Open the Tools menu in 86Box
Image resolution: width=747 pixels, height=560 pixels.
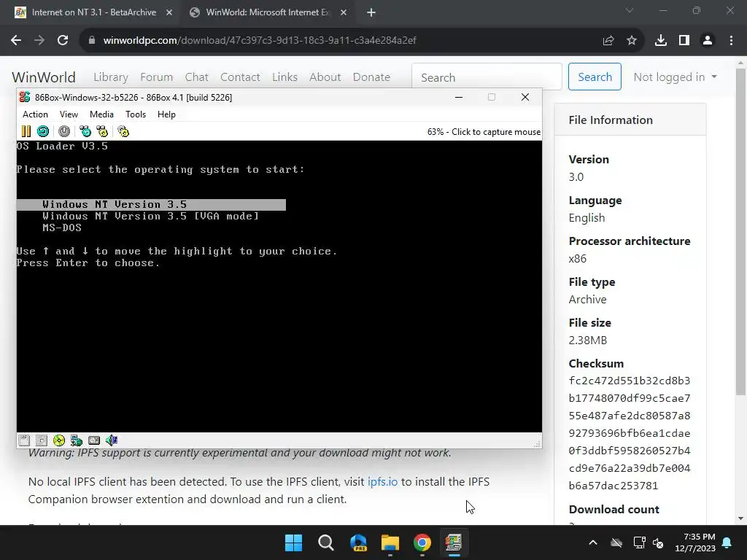tap(136, 114)
